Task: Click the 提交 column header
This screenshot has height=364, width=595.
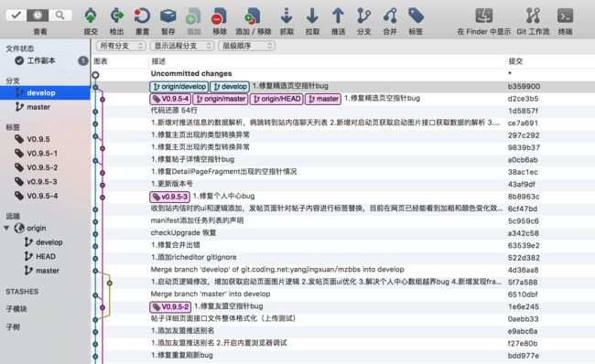Action: pyautogui.click(x=515, y=61)
